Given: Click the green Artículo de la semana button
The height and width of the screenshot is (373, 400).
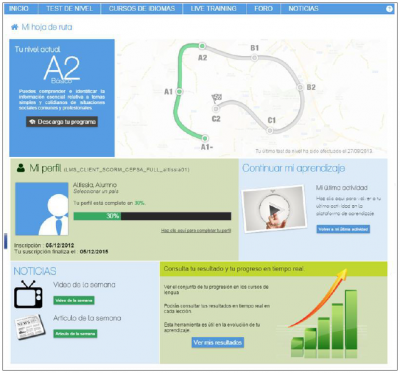Looking at the screenshot, I should pos(75,334).
